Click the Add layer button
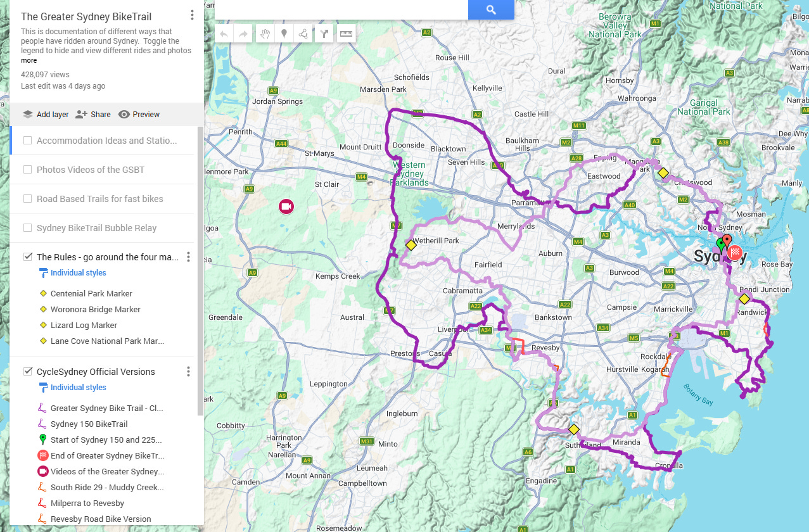This screenshot has height=532, width=809. click(46, 115)
